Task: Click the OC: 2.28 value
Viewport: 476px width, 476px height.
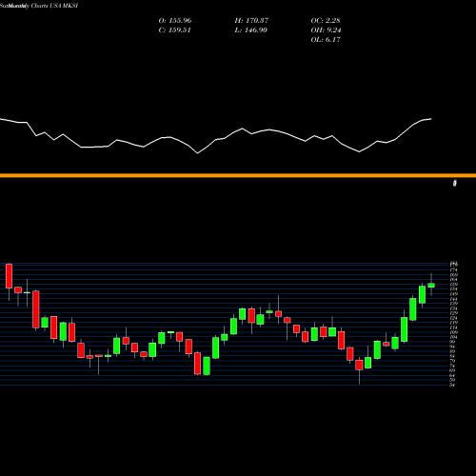Action: click(x=326, y=21)
